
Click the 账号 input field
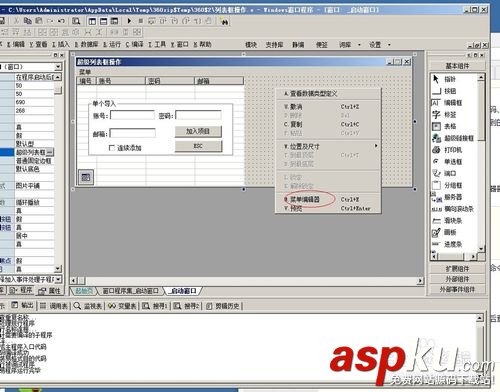pyautogui.click(x=132, y=115)
